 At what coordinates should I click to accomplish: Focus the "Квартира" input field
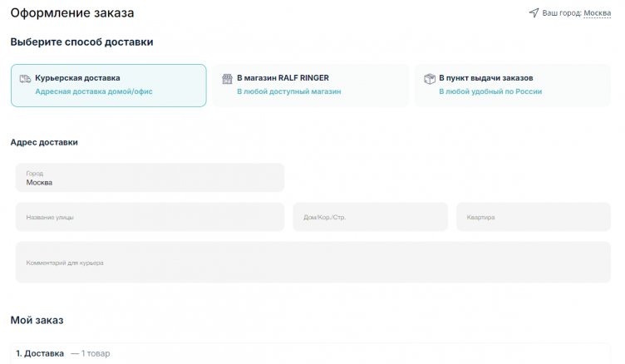pyautogui.click(x=533, y=217)
